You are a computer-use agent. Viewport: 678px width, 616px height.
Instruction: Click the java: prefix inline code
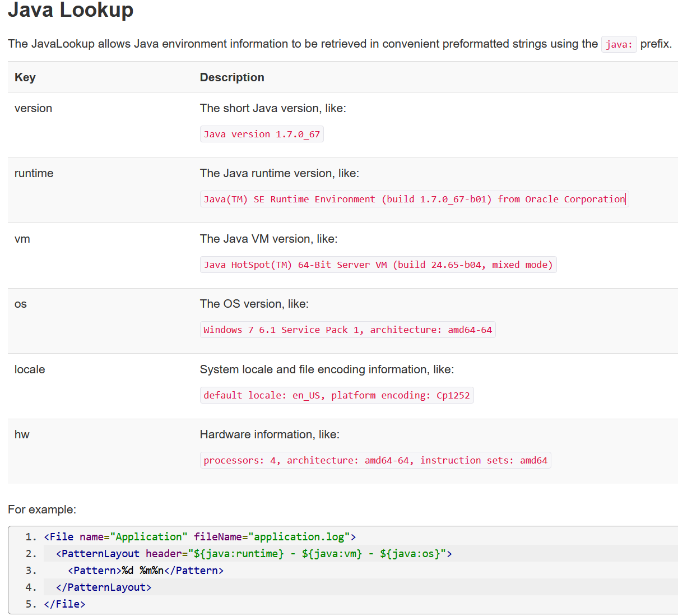click(x=619, y=44)
